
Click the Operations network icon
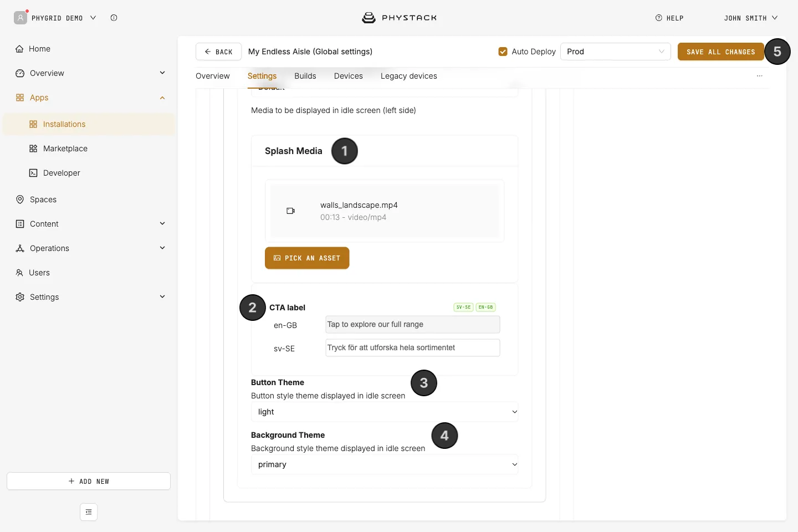point(20,248)
